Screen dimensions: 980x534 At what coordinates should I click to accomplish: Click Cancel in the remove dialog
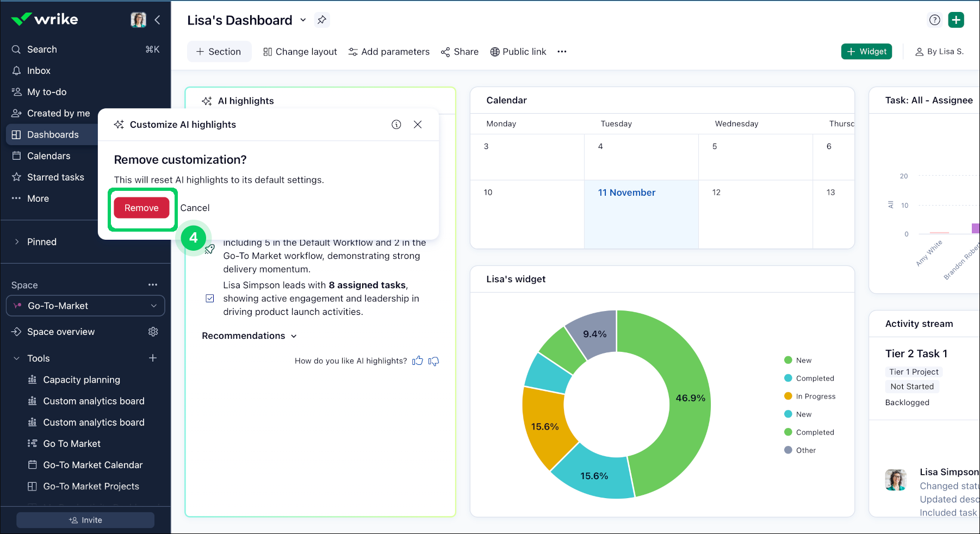coord(195,208)
